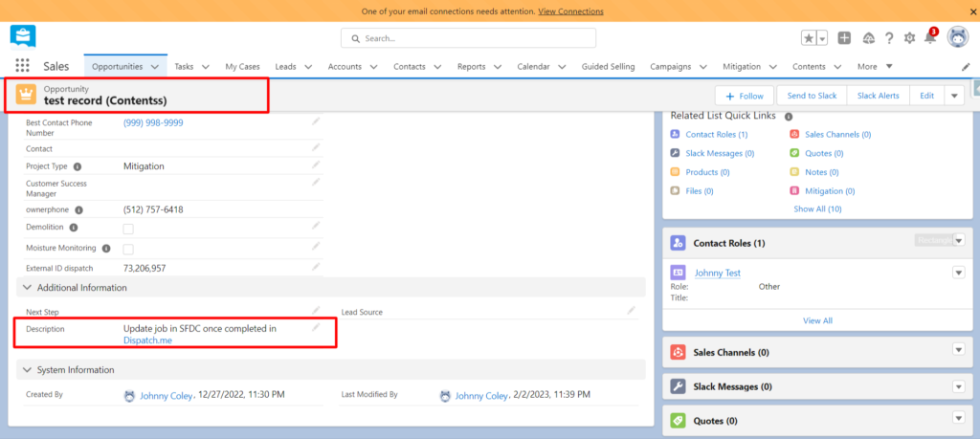This screenshot has height=439, width=980.
Task: Open dropdown arrow next to Edit button
Action: [x=954, y=96]
